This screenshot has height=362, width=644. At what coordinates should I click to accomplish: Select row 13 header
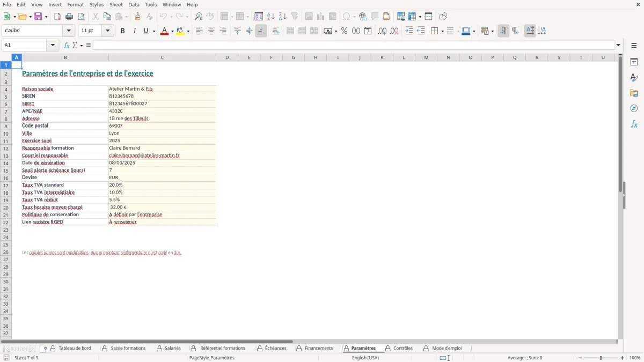5,156
